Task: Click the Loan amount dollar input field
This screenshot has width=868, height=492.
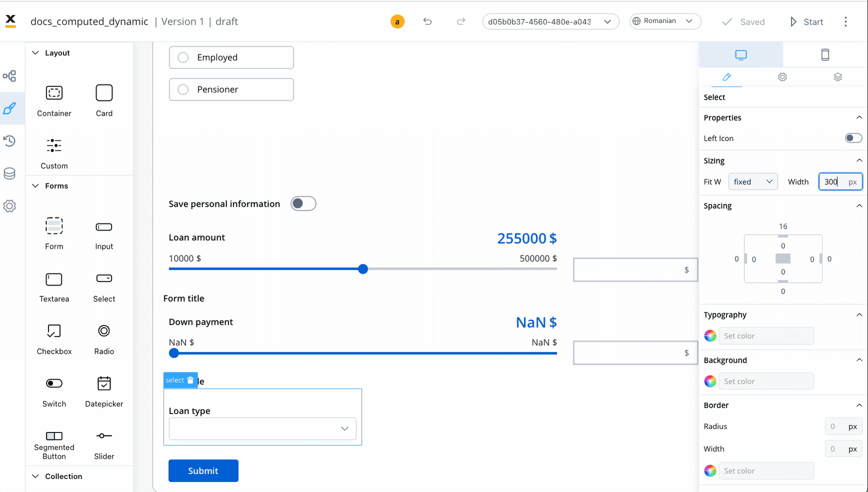Action: click(635, 270)
